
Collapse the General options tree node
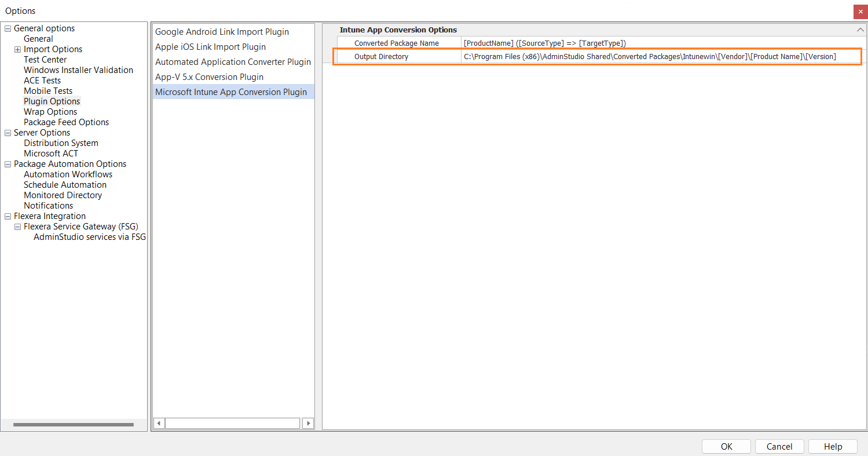pos(8,28)
